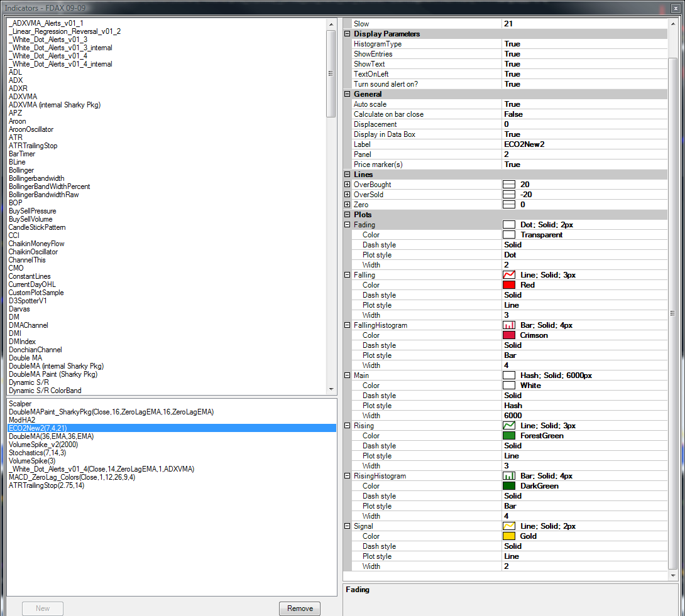The image size is (685, 616).
Task: Collapse the Fading plot group
Action: click(348, 224)
